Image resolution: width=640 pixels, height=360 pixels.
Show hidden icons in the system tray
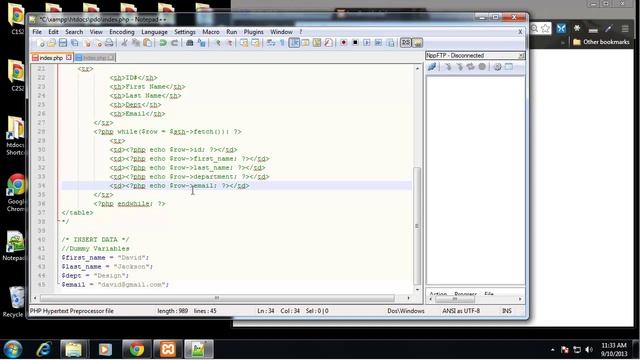(553, 350)
